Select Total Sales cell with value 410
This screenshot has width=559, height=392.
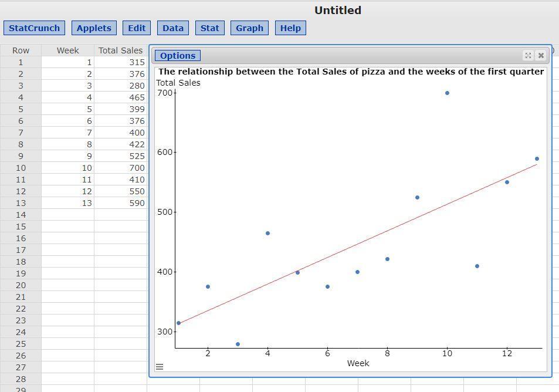click(x=120, y=180)
